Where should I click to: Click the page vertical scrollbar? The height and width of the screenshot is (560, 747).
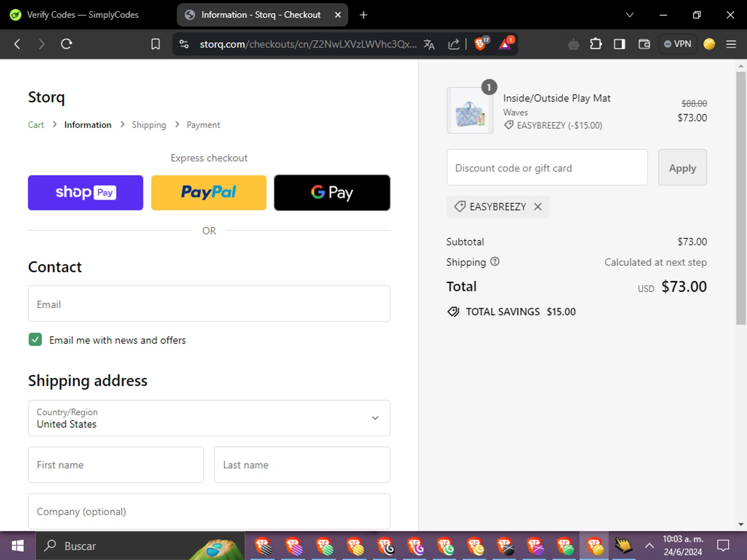pos(741,198)
